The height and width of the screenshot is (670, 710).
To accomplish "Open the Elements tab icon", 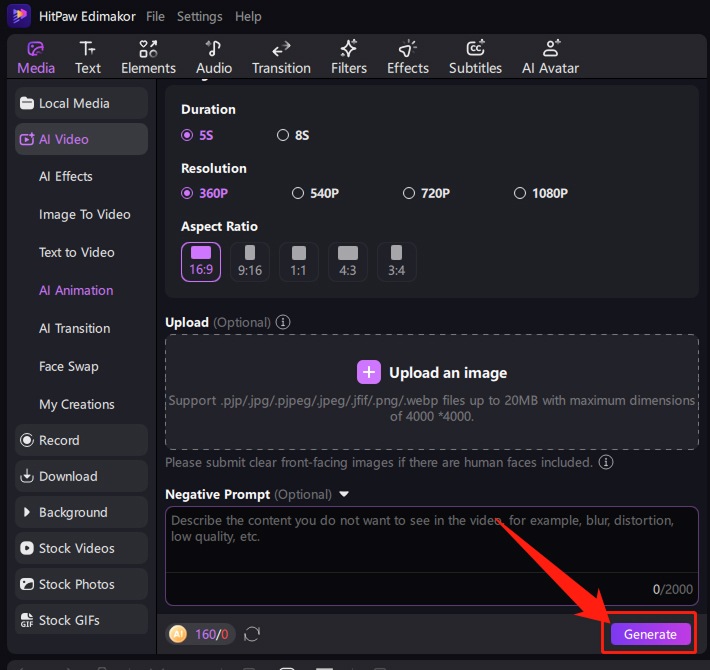I will pos(148,49).
